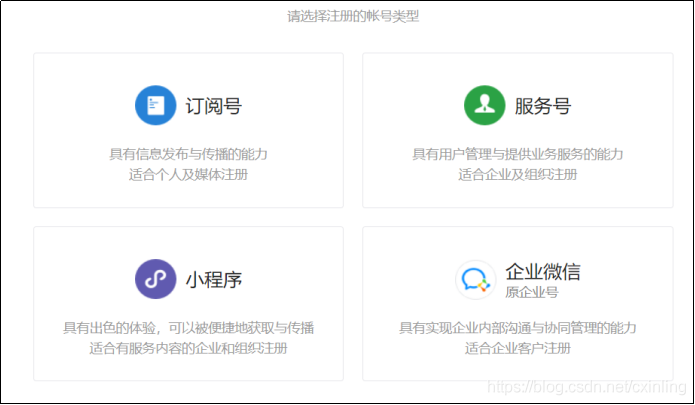Click the blue 订阅号 document icon
Image resolution: width=695 pixels, height=405 pixels.
point(156,105)
